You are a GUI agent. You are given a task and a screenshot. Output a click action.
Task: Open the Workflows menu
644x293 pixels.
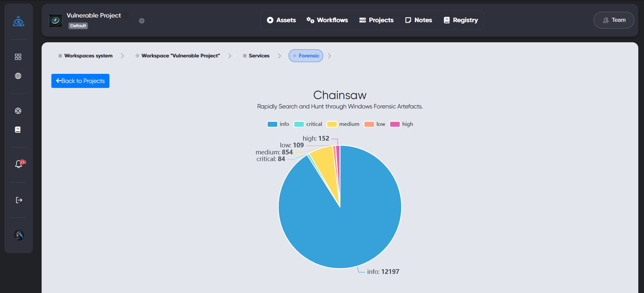[x=327, y=20]
